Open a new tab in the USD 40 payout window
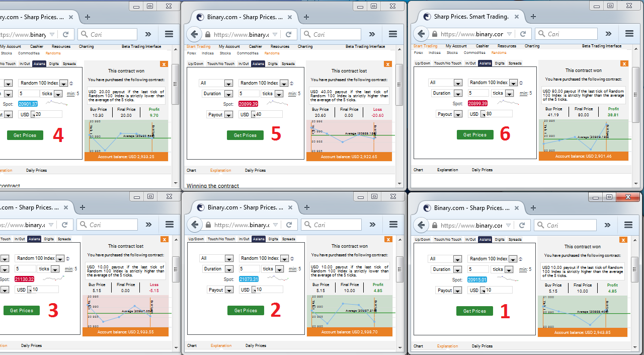Screen dimensions: 644x355 pyautogui.click(x=307, y=17)
